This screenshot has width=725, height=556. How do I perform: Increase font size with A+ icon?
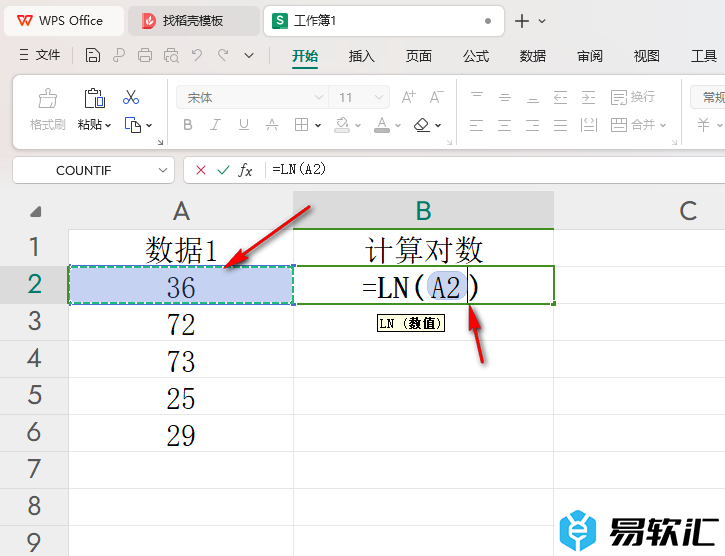408,97
